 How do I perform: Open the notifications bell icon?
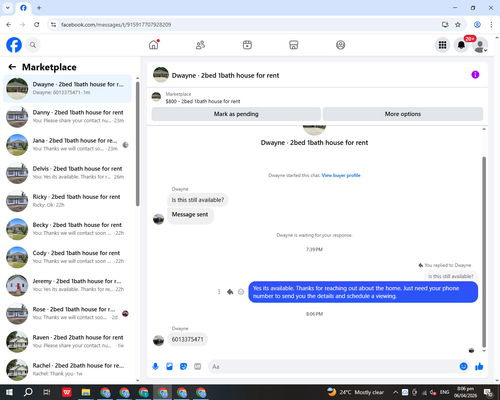[x=461, y=45]
